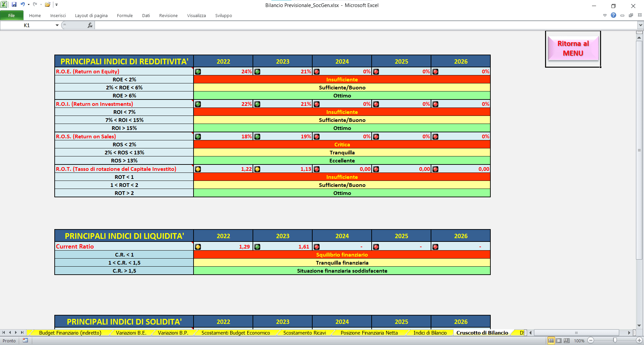Switch to Page Break Preview icon

point(567,341)
